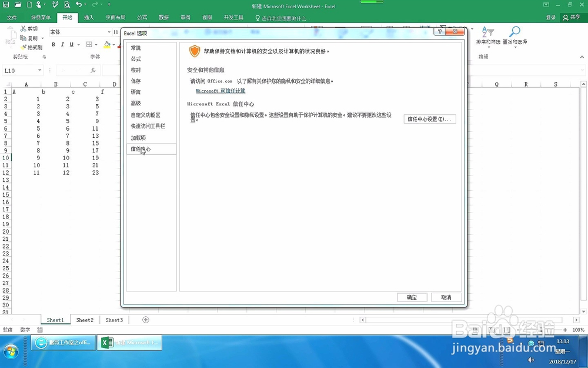The height and width of the screenshot is (368, 588).
Task: Click the Sign in (登录) link
Action: pyautogui.click(x=550, y=17)
